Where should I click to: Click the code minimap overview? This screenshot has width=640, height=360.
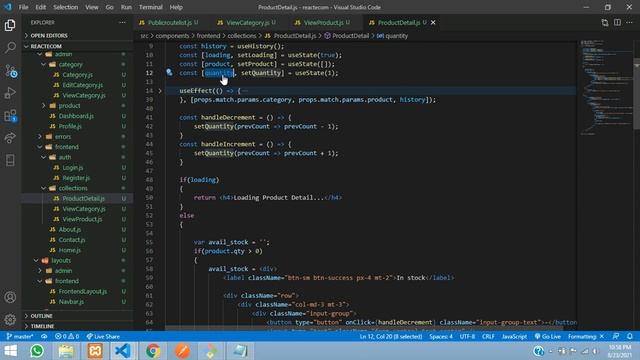coord(605,88)
